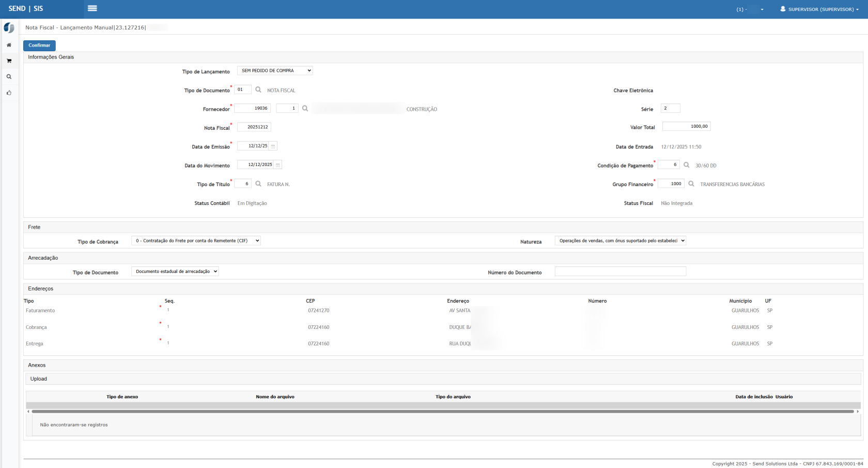Open Arrecadação Tipo de Documento dropdown
Screen dimensions: 868x468
pos(175,271)
